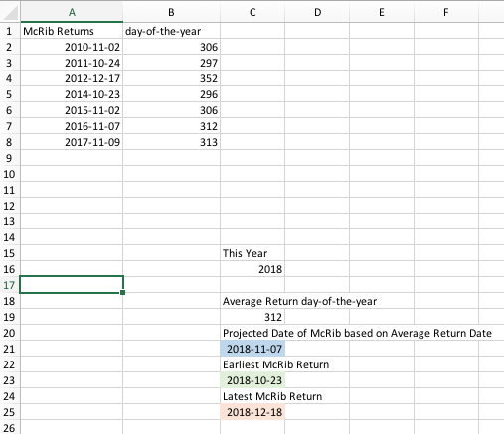
Task: Select the cell with 2010-11-02
Action: [72, 47]
